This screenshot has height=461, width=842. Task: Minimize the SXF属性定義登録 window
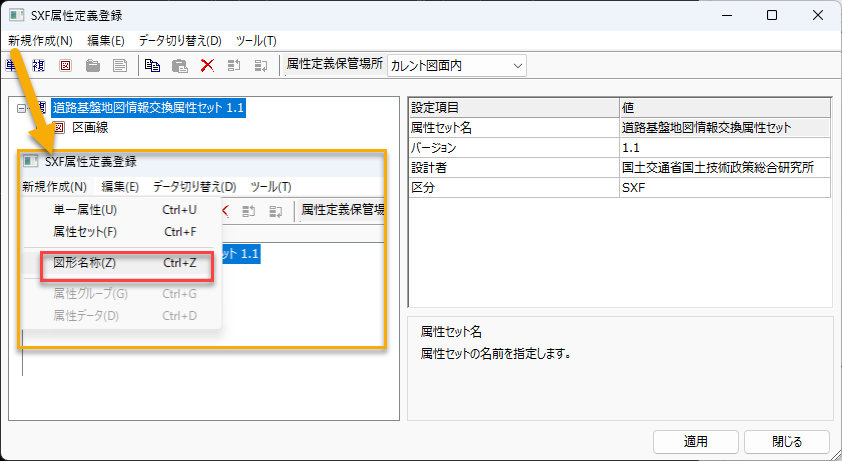coord(727,15)
